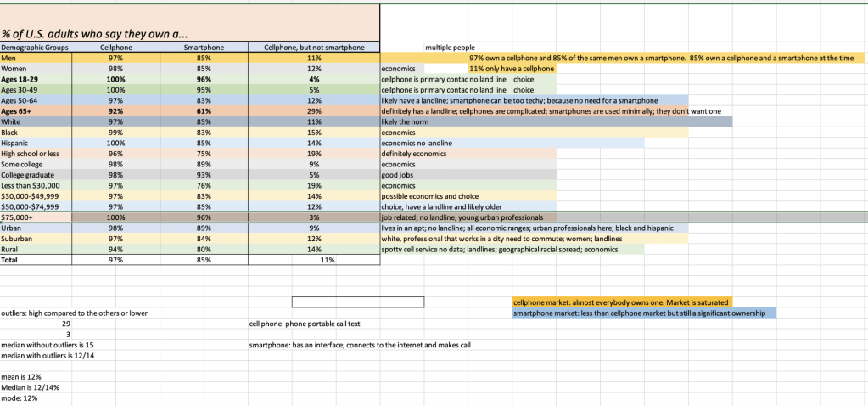Select the 'Smartphone' column header cell

[202, 48]
